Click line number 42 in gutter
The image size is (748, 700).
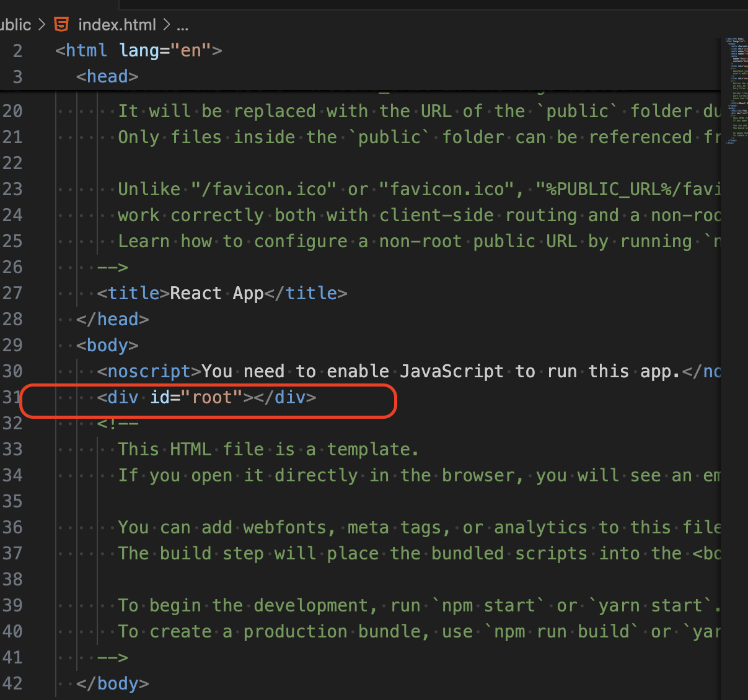12,683
